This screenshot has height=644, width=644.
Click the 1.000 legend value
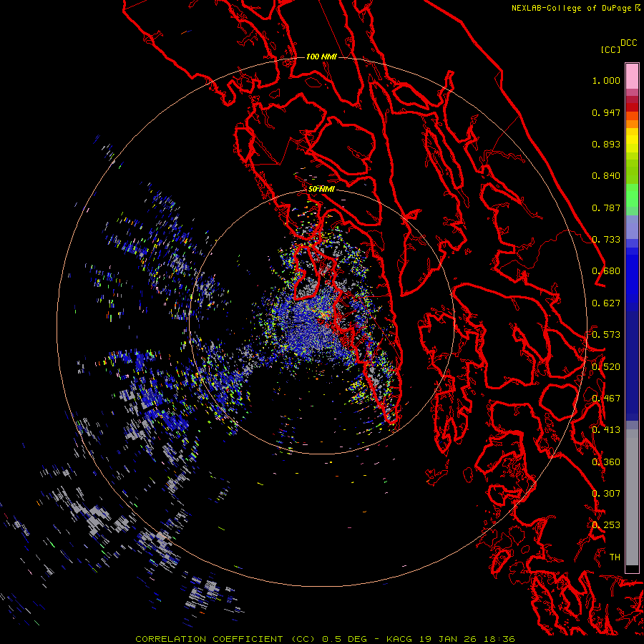point(606,80)
